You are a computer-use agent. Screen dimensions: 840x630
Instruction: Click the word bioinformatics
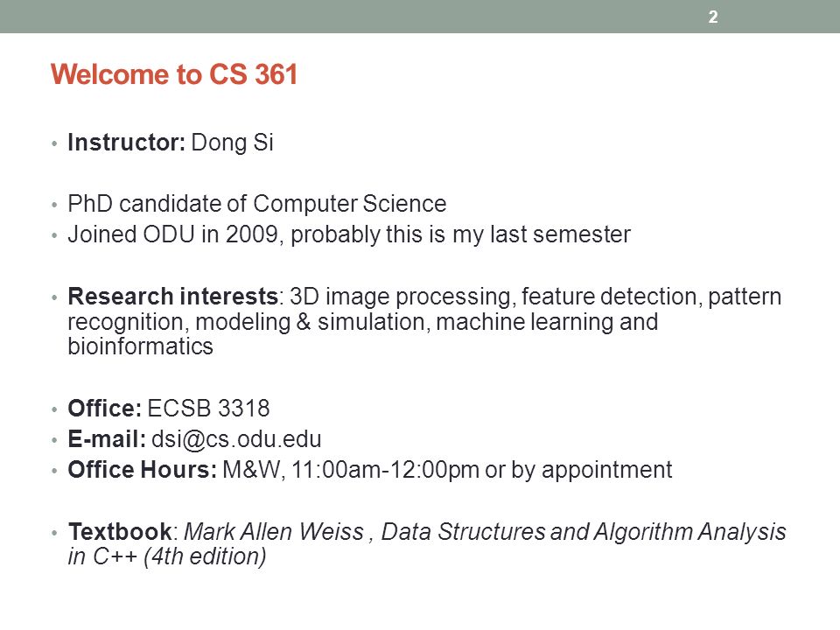[140, 346]
